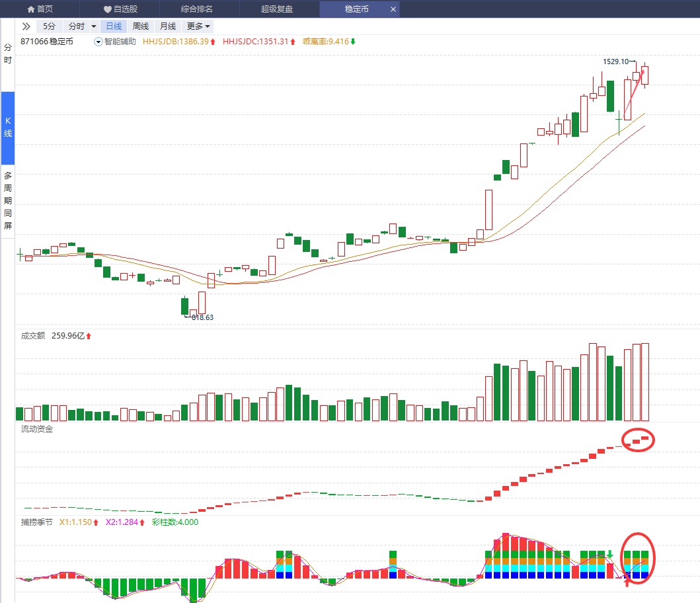Select the K线 vertical sidebar tab
The width and height of the screenshot is (700, 603).
[7, 128]
